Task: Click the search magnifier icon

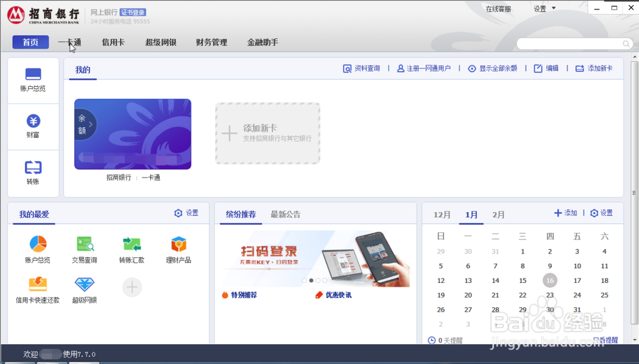Action: point(626,43)
